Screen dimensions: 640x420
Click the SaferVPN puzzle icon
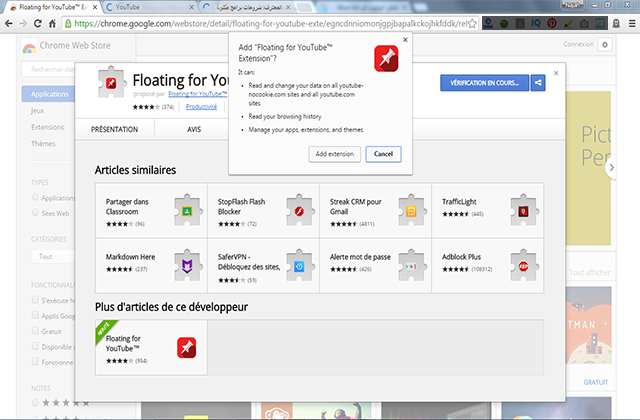(299, 265)
